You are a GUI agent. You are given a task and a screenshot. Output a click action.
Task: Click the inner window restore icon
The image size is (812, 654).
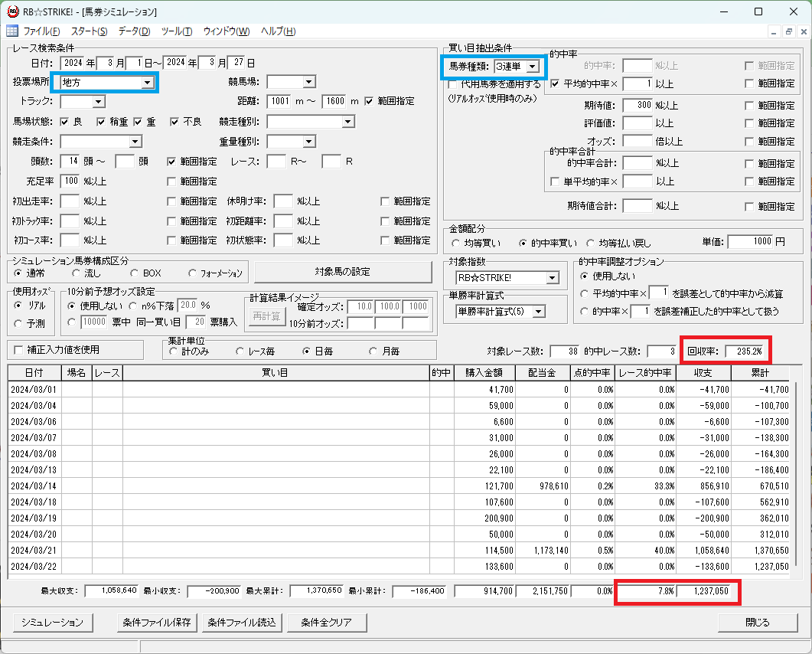click(x=789, y=31)
